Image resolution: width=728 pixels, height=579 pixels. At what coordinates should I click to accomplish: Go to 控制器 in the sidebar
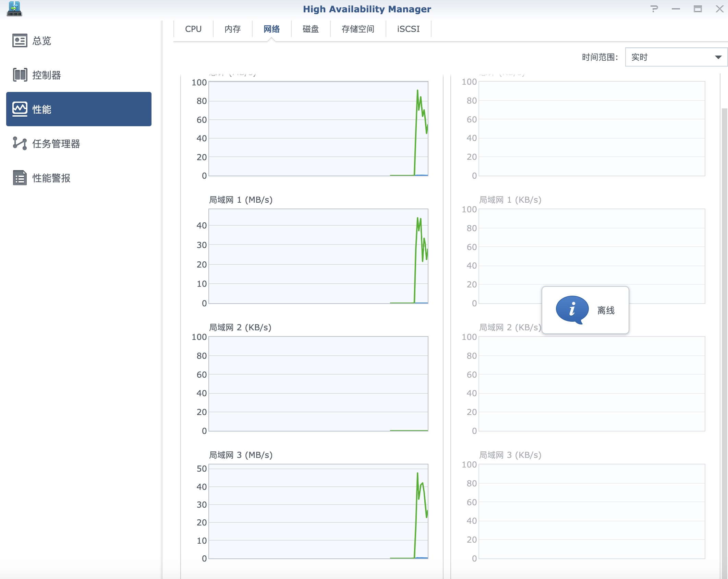pyautogui.click(x=79, y=75)
